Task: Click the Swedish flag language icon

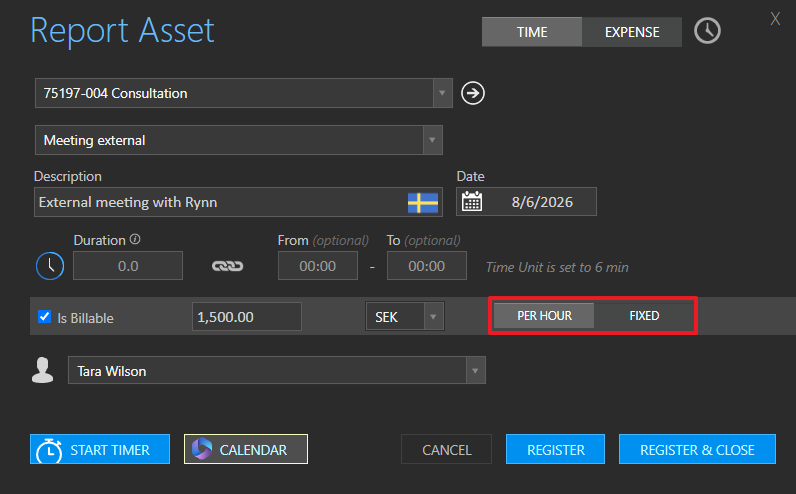Action: pos(423,203)
